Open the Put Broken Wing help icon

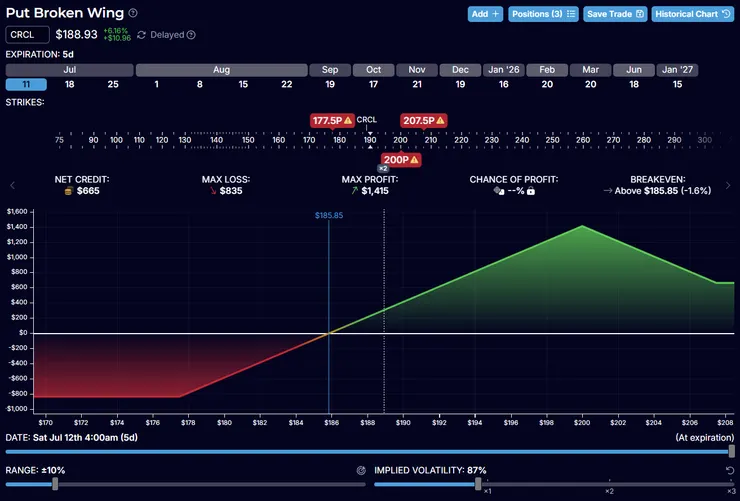click(x=133, y=13)
